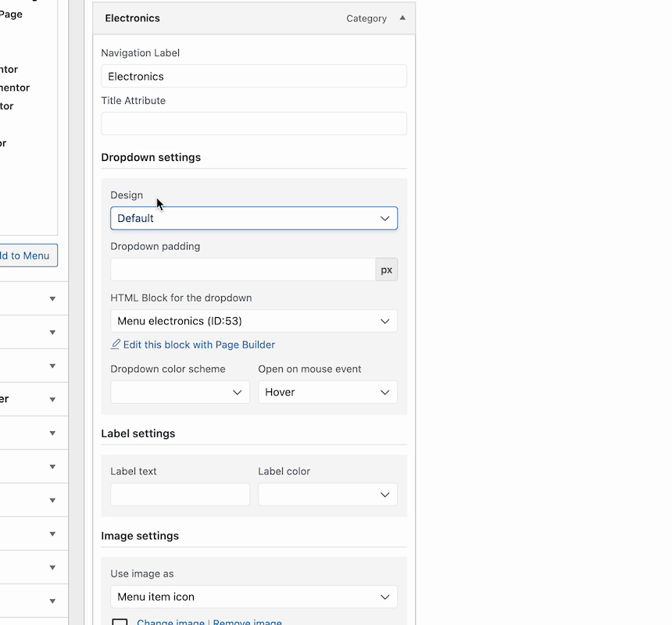Image resolution: width=672 pixels, height=625 pixels.
Task: Click the Navigation Label text field
Action: tap(253, 77)
